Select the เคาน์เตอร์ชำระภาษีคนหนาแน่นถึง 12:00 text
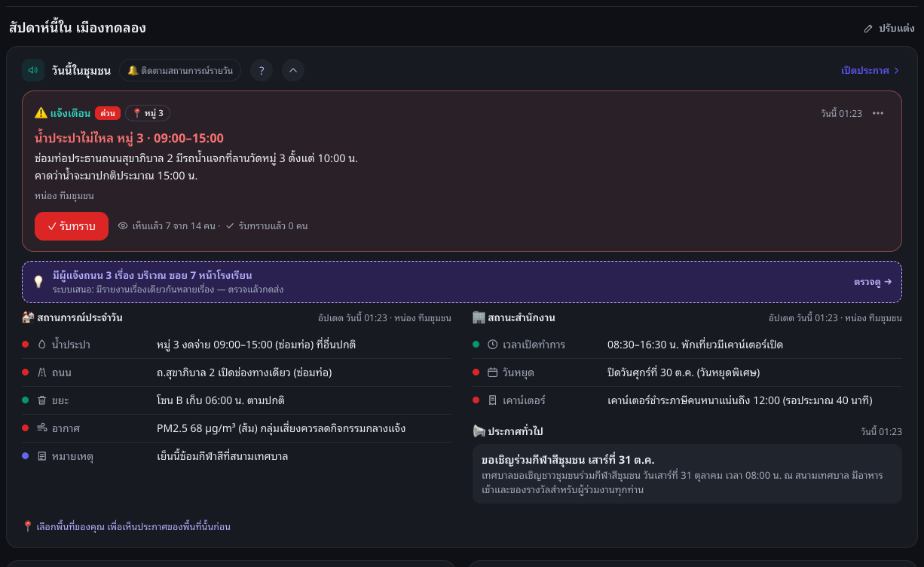 click(740, 400)
